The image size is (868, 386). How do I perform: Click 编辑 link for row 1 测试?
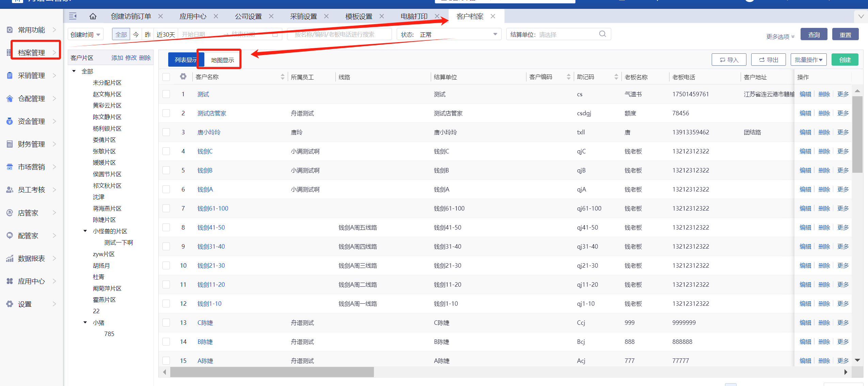[805, 94]
